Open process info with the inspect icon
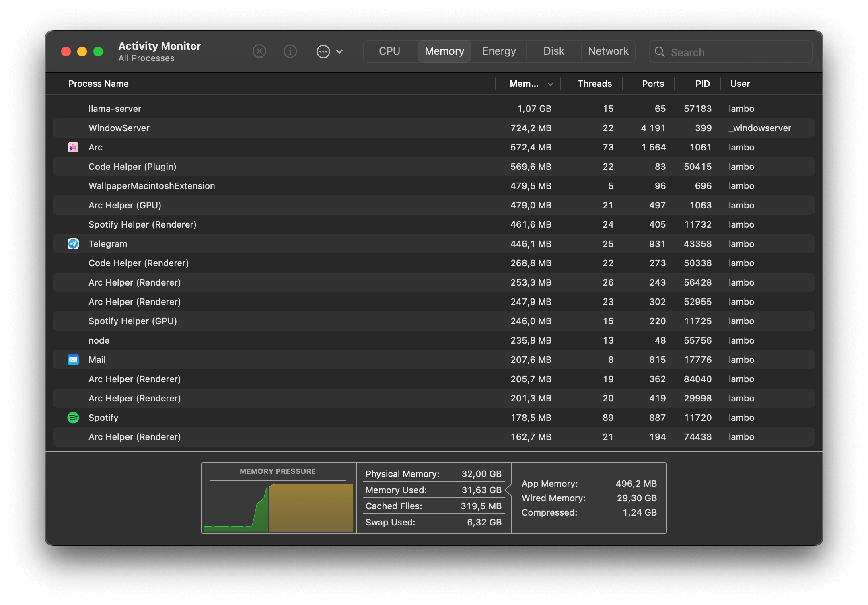The image size is (868, 605). pos(290,51)
